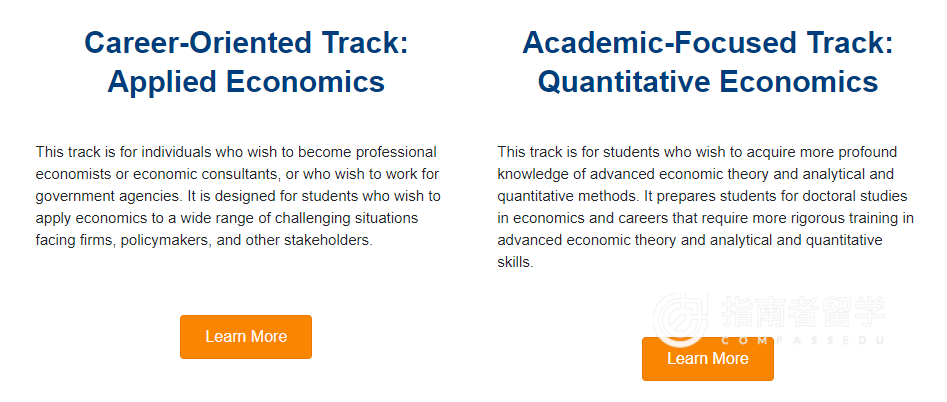The image size is (947, 402).
Task: Click the compass logo watermark icon
Action: tap(681, 320)
